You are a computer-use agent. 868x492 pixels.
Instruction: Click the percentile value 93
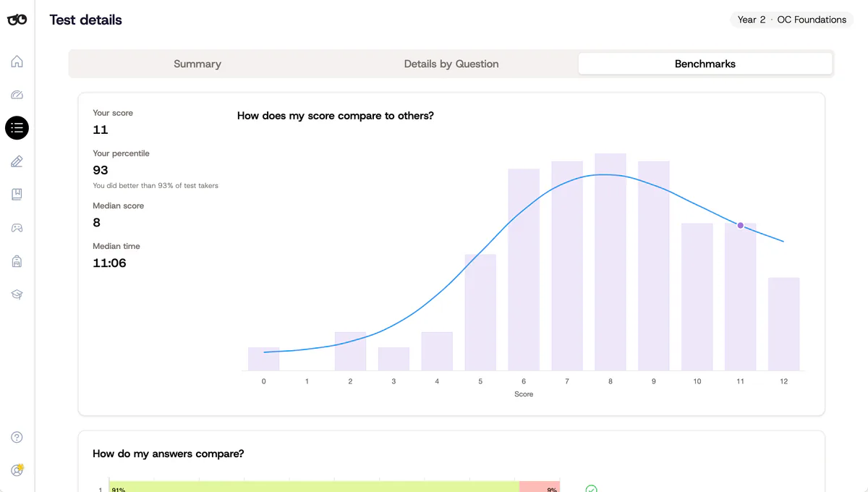pyautogui.click(x=101, y=170)
